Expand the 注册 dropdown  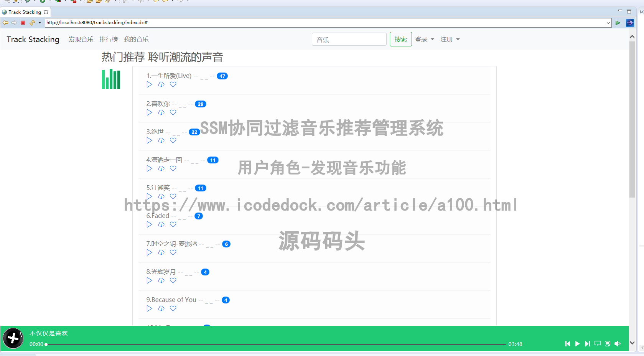point(450,39)
